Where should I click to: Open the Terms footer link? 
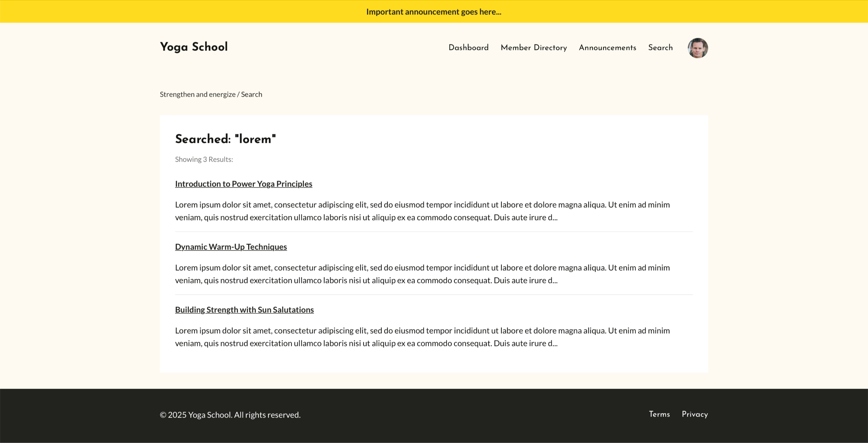[659, 414]
